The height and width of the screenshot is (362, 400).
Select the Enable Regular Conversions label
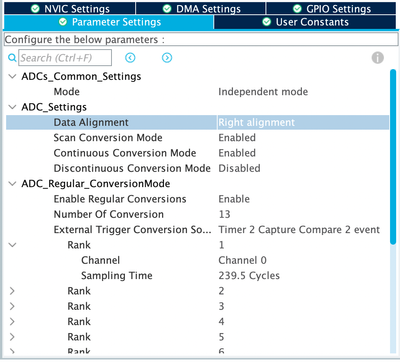point(120,199)
